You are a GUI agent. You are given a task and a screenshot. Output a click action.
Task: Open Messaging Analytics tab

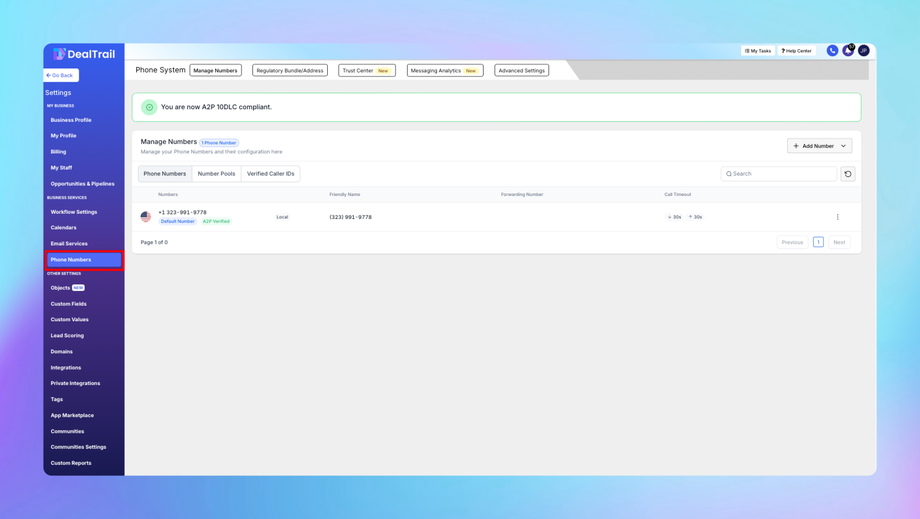(445, 70)
